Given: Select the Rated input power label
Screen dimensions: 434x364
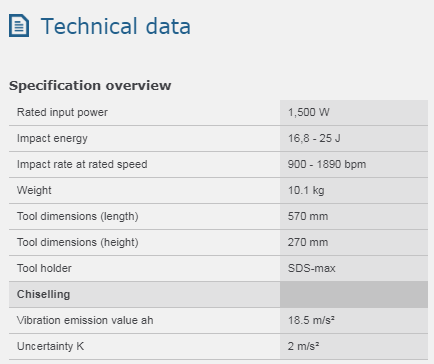Looking at the screenshot, I should pos(62,112).
